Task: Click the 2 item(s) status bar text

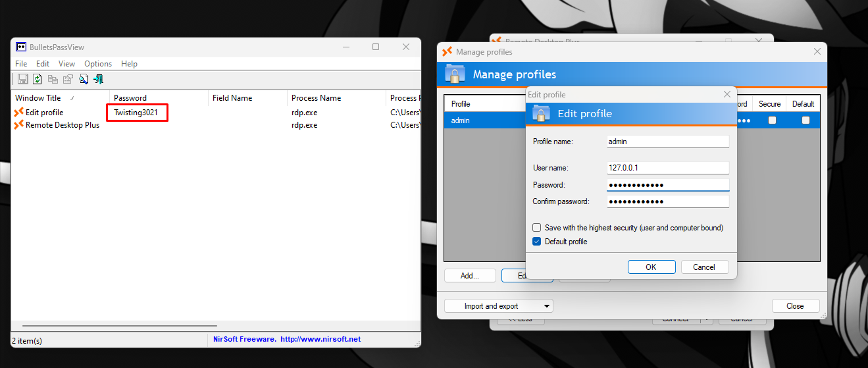Action: (x=27, y=340)
